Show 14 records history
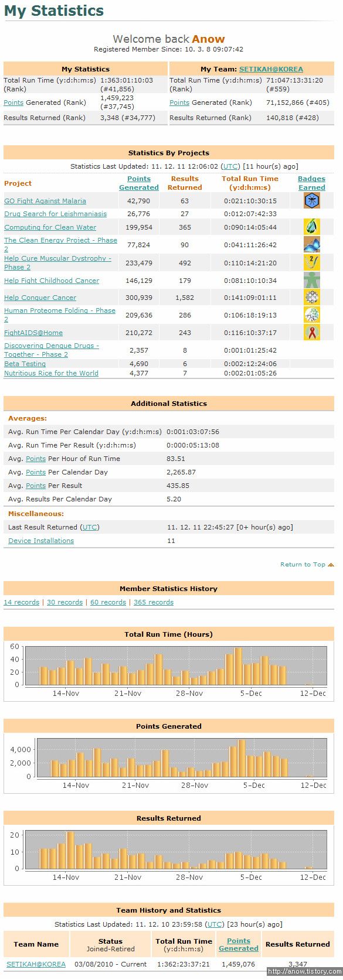Viewport: 343px width, 980px height. (x=22, y=602)
